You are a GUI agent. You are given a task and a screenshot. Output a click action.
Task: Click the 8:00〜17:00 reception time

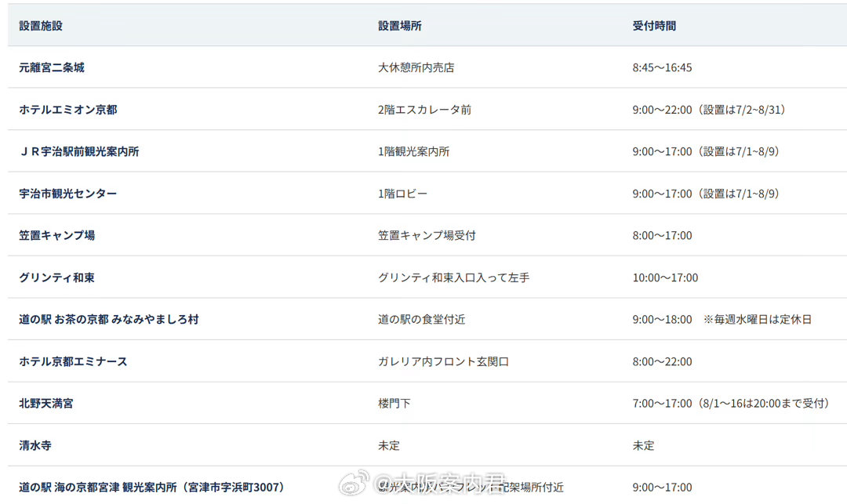(x=662, y=235)
